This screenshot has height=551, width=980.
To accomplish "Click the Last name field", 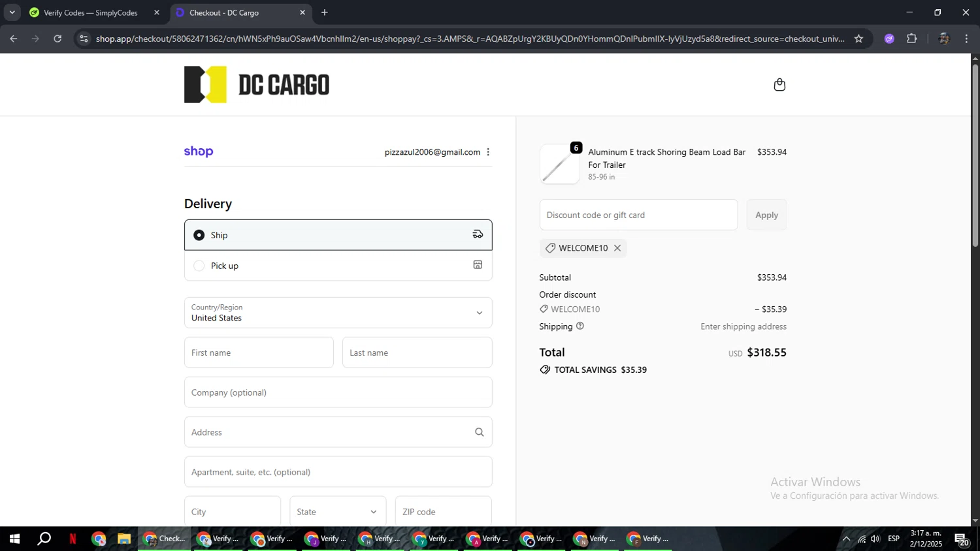I will 417,353.
